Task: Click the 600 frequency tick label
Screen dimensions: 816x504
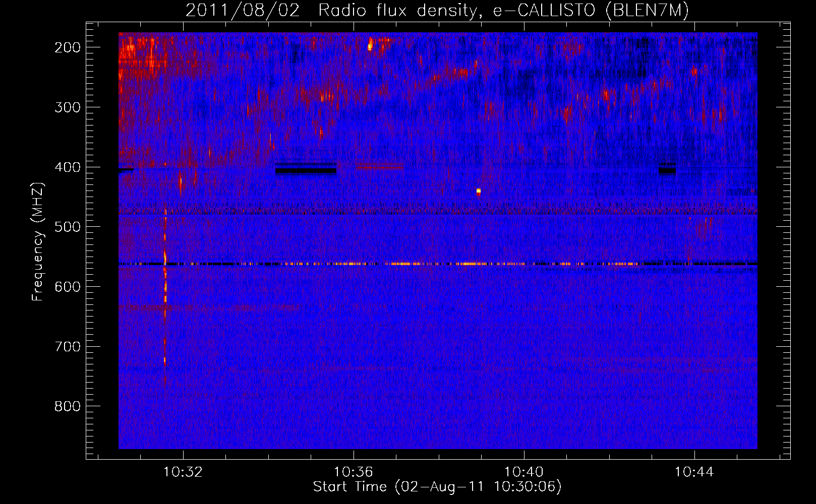Action: coord(67,287)
